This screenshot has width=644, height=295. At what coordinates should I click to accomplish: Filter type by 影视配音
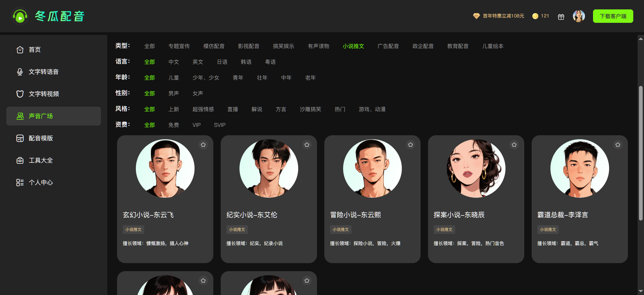pos(249,46)
